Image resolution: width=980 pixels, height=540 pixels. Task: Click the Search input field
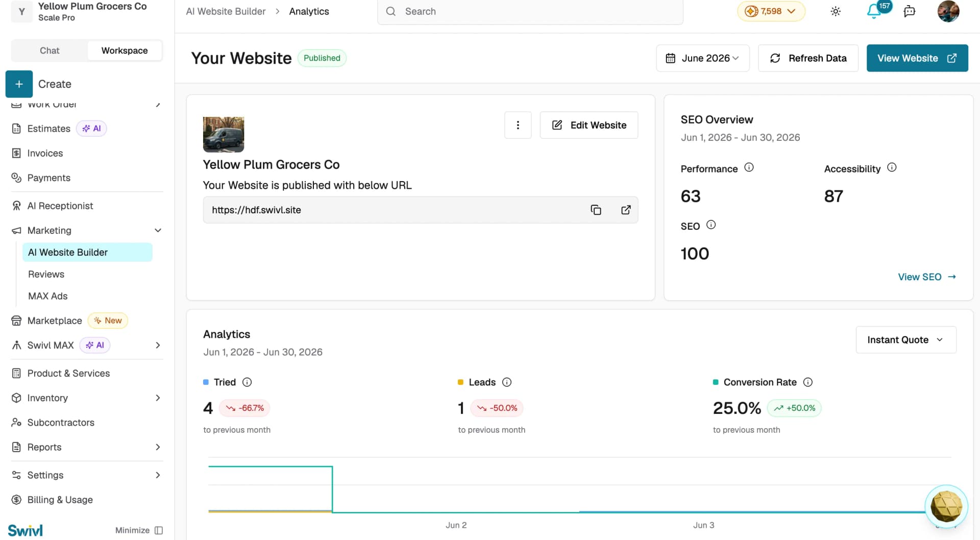click(530, 11)
